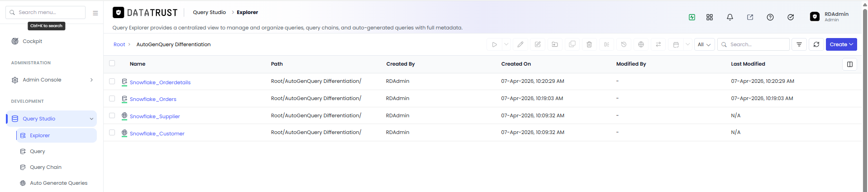Open the Snowflake_Supplier query link
The width and height of the screenshot is (868, 192).
pos(155,116)
